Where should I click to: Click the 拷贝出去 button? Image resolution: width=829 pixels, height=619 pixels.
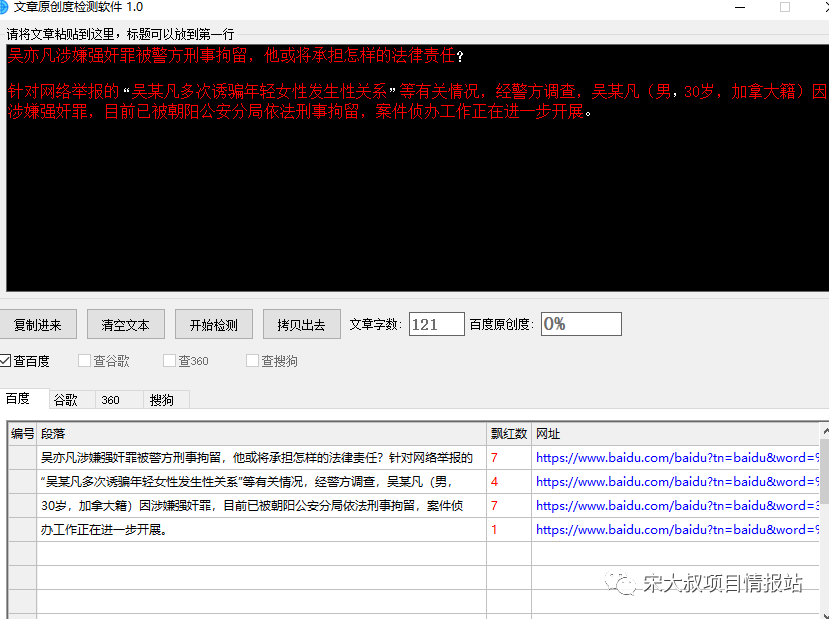click(301, 324)
